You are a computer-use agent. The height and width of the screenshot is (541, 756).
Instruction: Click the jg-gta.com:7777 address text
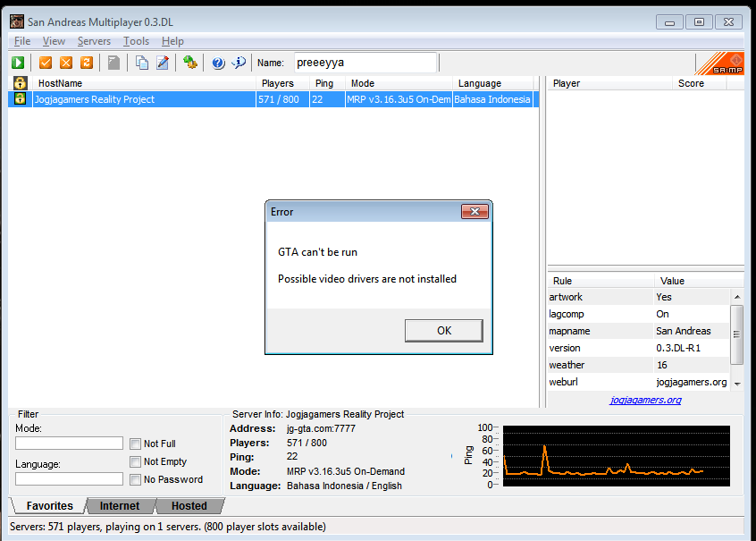321,428
